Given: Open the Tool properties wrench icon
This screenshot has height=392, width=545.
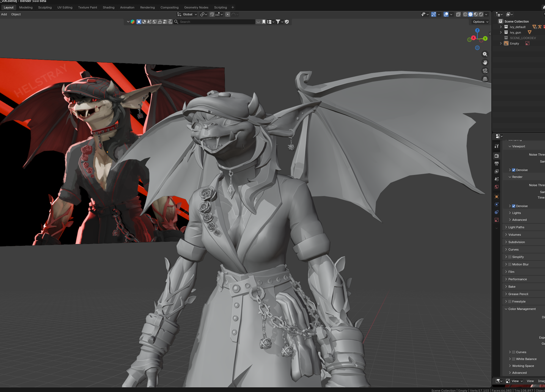Looking at the screenshot, I should pyautogui.click(x=497, y=146).
